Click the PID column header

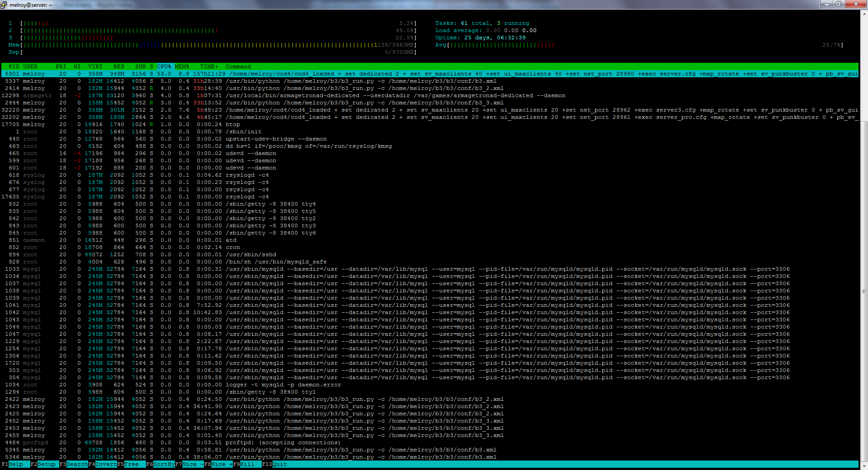[14, 66]
